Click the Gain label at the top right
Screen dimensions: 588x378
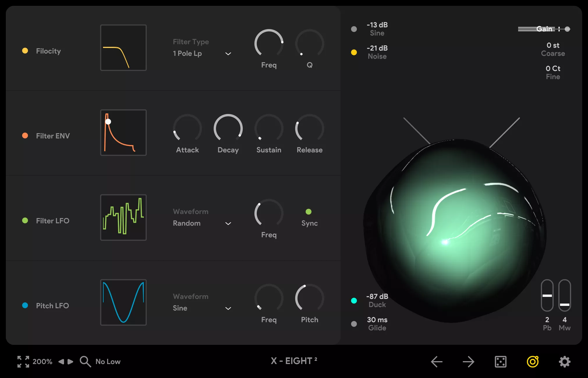(x=544, y=29)
